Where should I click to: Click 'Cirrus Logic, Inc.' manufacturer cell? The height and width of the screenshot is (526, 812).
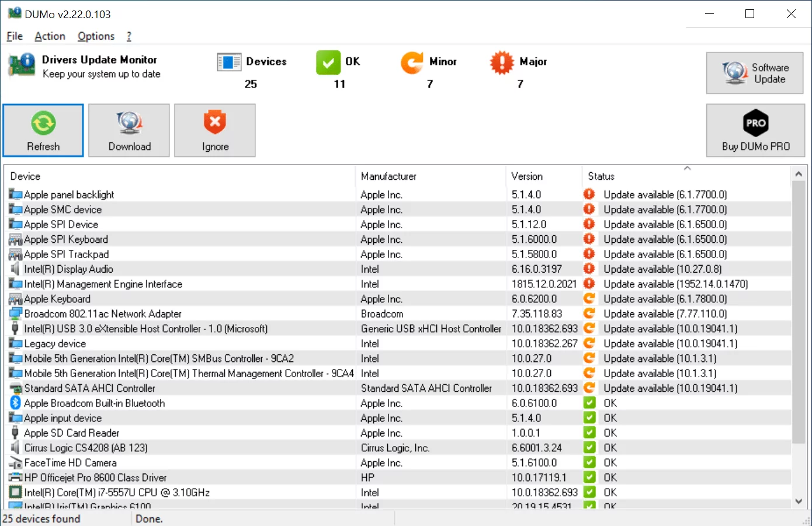tap(395, 448)
